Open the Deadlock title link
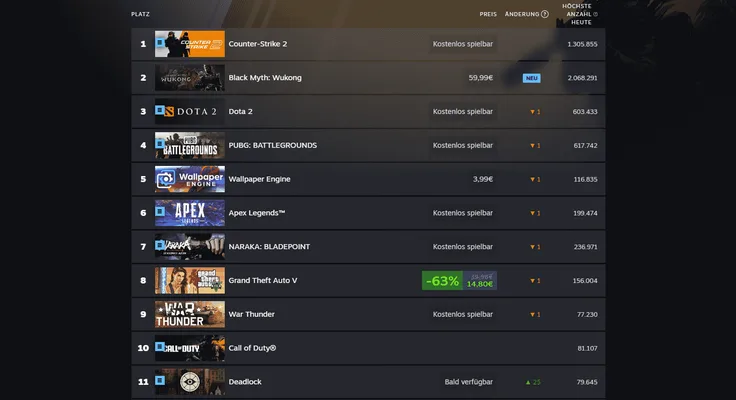 [245, 382]
